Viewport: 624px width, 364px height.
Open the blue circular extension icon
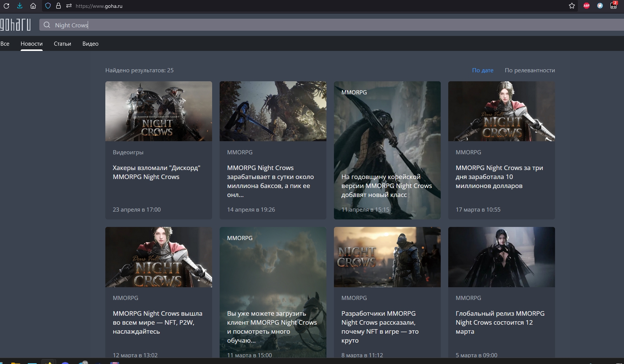(x=600, y=6)
